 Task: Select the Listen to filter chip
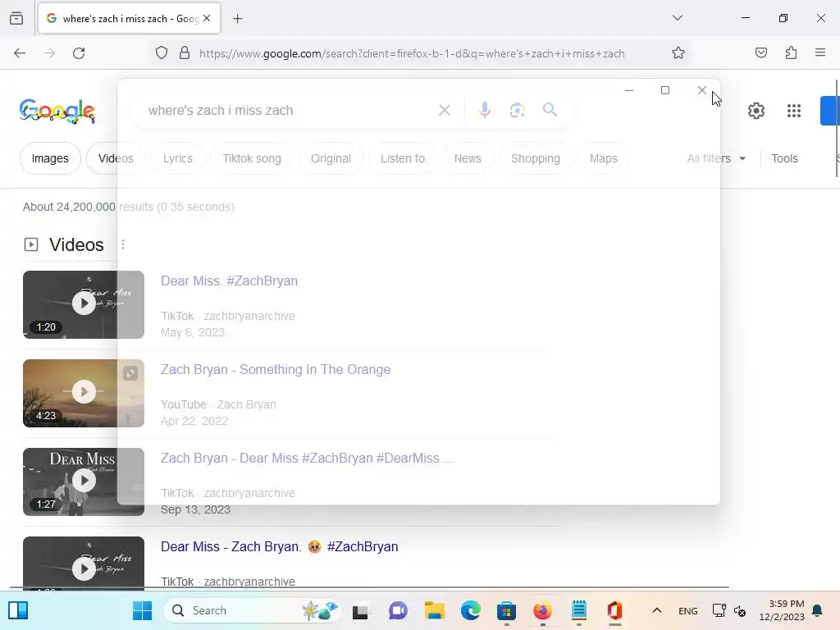(x=402, y=158)
